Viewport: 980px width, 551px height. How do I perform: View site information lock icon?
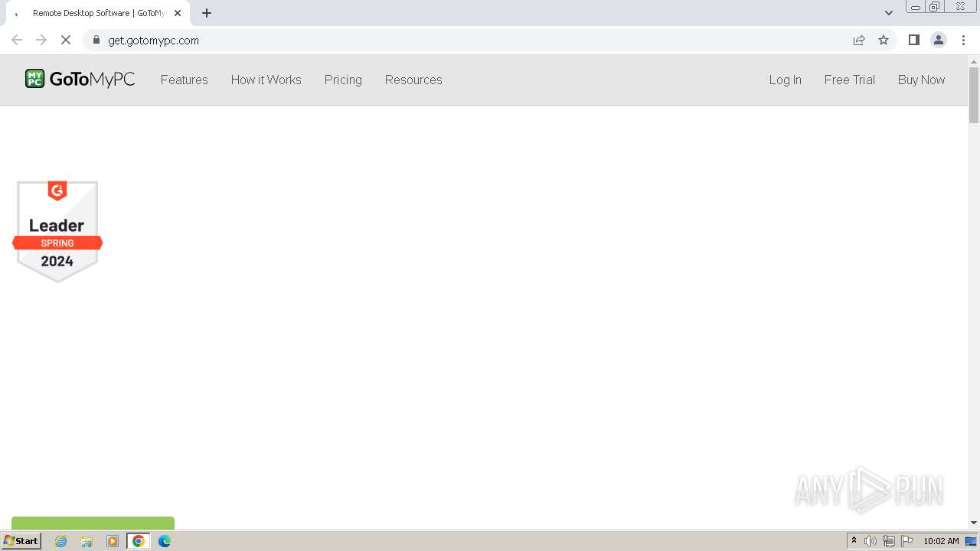click(96, 40)
